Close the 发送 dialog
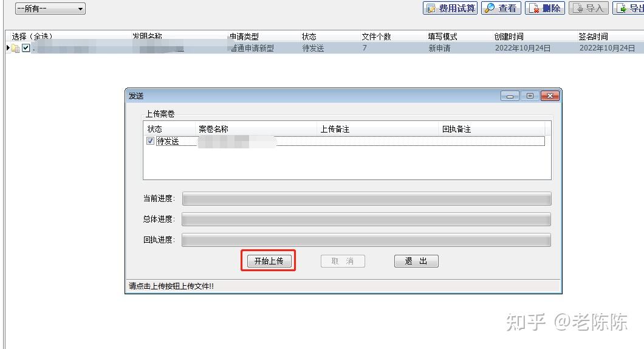The width and height of the screenshot is (644, 349). [550, 96]
